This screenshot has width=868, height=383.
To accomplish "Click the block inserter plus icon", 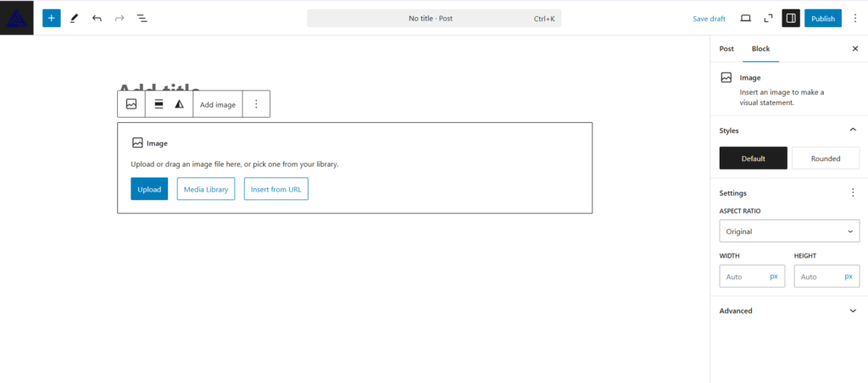I will tap(51, 18).
